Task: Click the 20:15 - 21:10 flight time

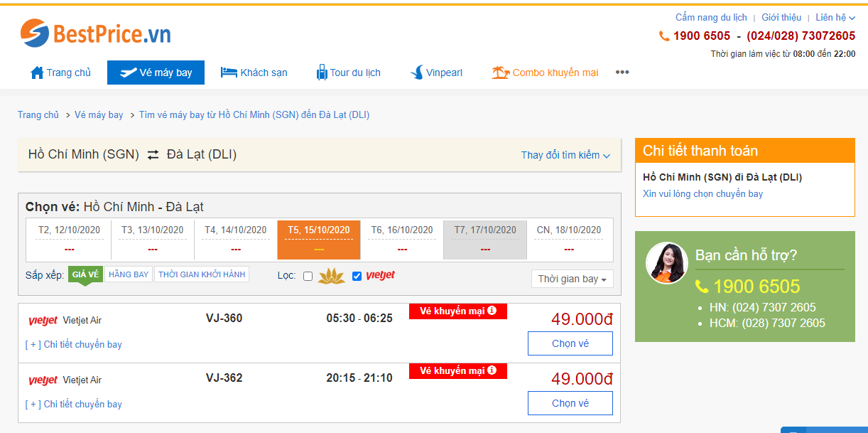Action: (x=359, y=378)
